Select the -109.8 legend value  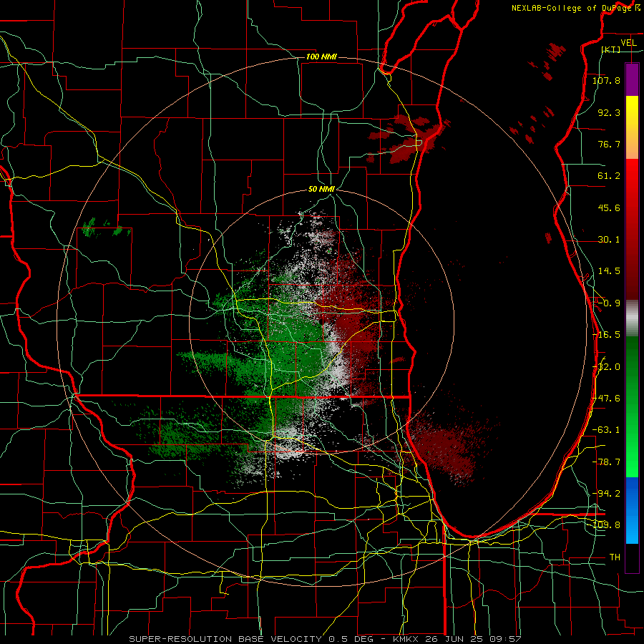606,525
